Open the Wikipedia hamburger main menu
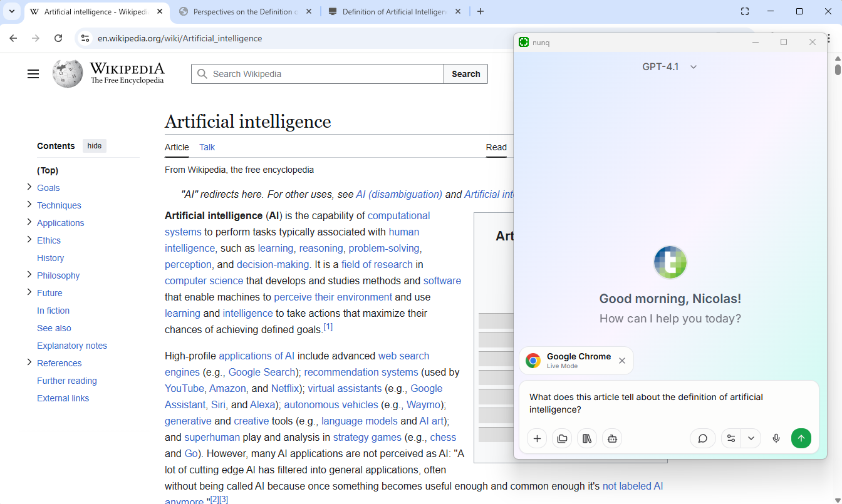Screen dimensions: 842x504 [33, 74]
